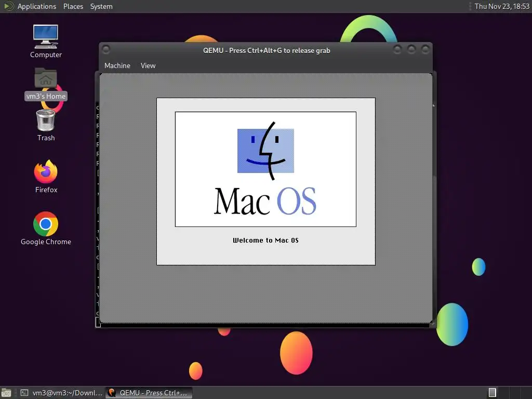Click the QEMU icon in the taskbar button
Viewport: 532px width, 399px height.
coord(112,393)
